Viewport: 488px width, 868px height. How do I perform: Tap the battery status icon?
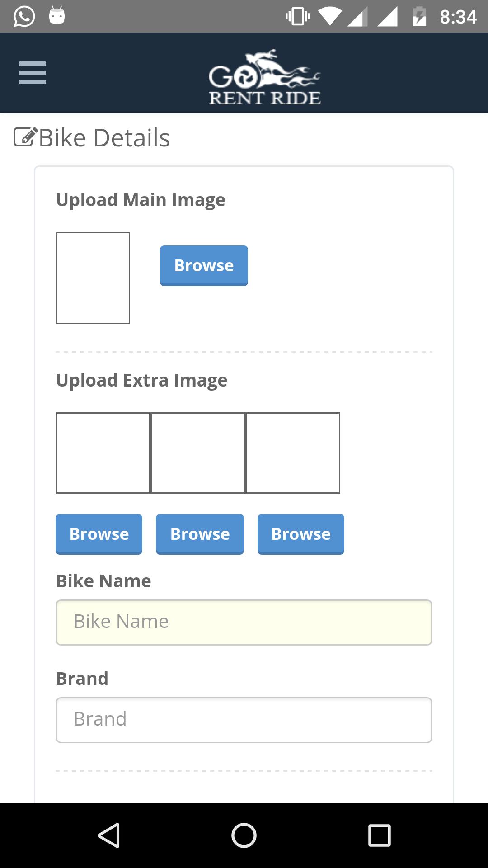click(x=419, y=17)
